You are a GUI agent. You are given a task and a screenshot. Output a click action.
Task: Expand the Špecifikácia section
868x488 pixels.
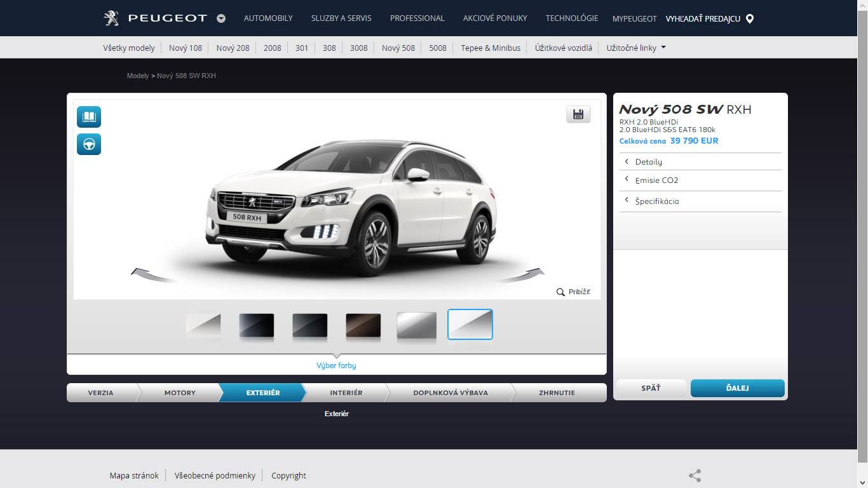[656, 201]
